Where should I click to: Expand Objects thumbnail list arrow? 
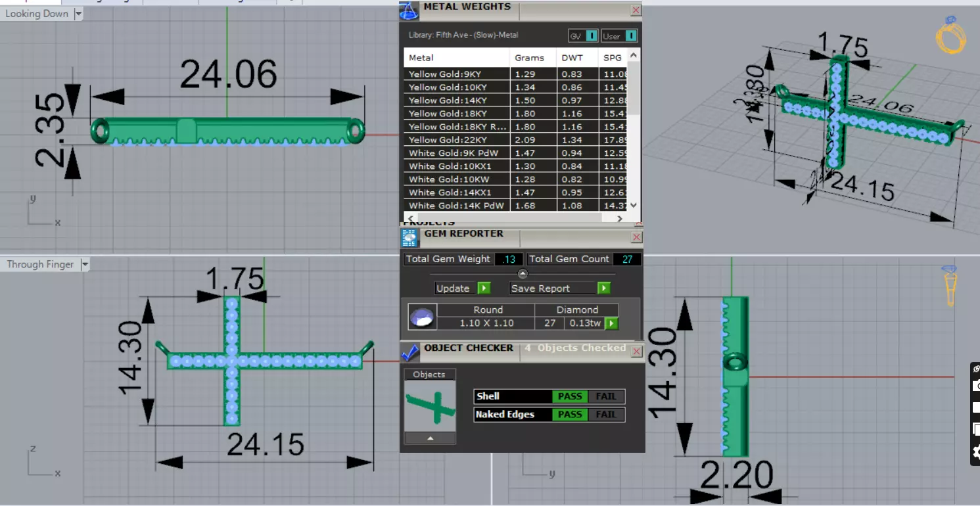coord(430,438)
